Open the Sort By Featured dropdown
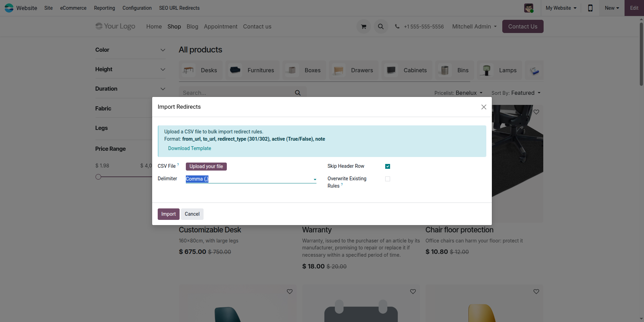The height and width of the screenshot is (322, 644). pyautogui.click(x=516, y=93)
